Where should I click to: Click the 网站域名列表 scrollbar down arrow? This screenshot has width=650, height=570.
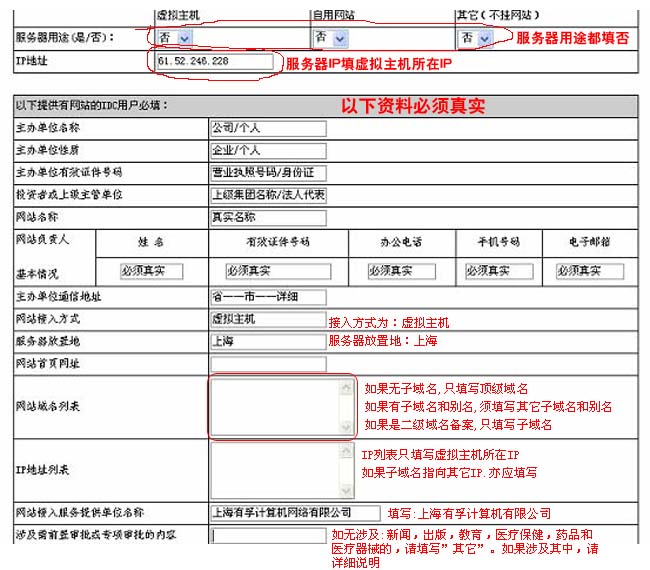[x=347, y=429]
